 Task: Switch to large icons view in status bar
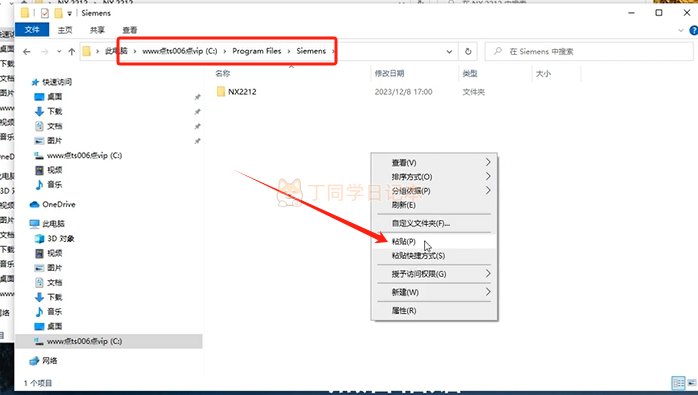pos(691,383)
